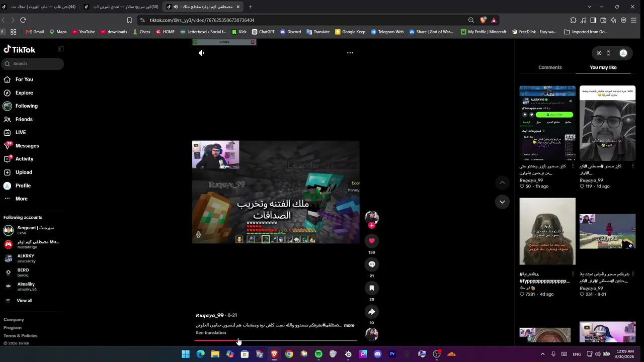Open the TikTok coins icon in header
Viewport: 644px width, 362px height.
coord(599,53)
